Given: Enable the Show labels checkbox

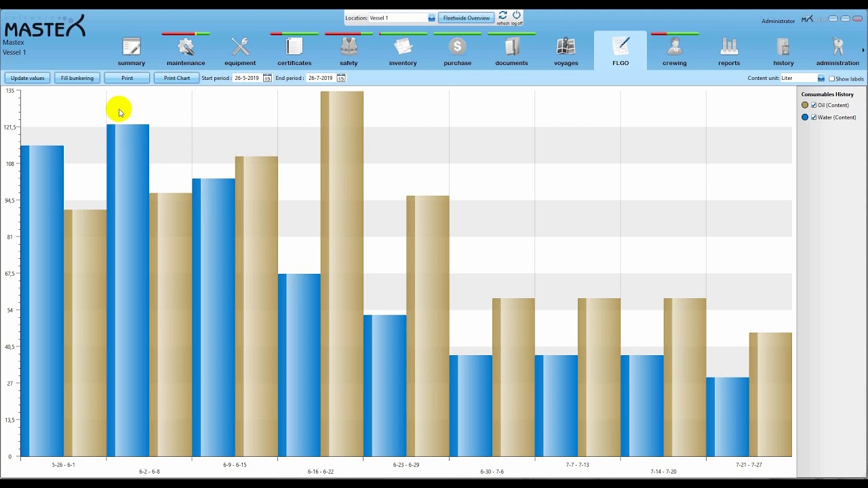Looking at the screenshot, I should pyautogui.click(x=832, y=79).
